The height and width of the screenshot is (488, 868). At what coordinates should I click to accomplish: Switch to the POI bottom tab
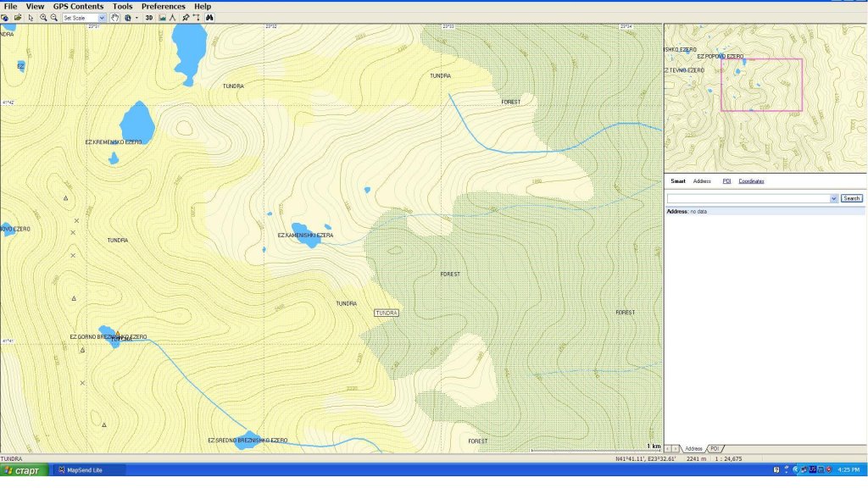[x=715, y=448]
